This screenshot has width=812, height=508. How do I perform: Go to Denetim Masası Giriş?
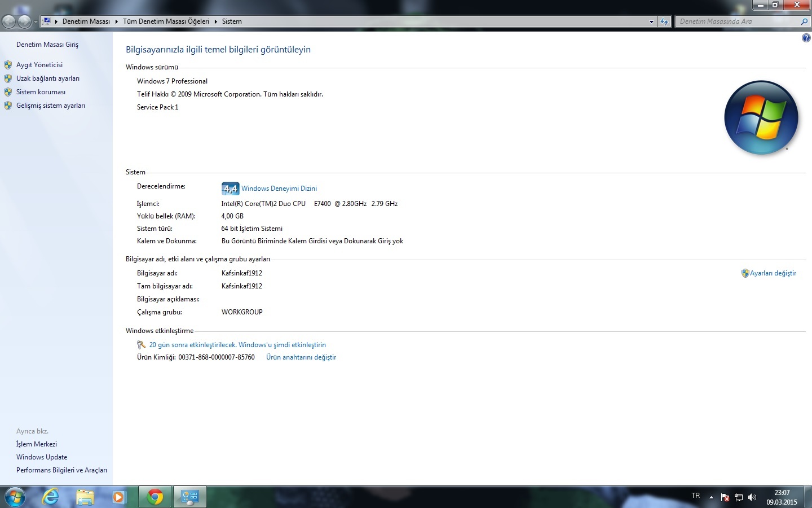[x=47, y=45]
